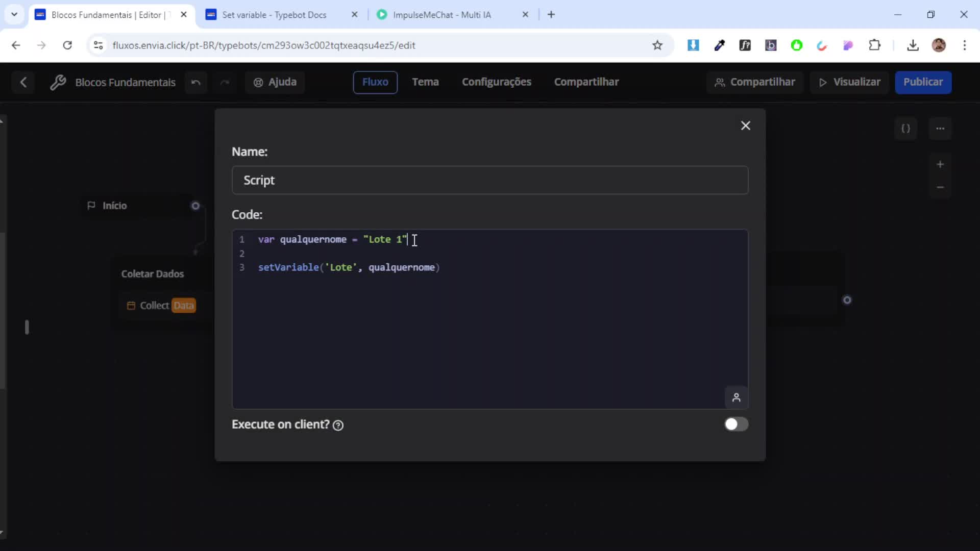Switch to the Set variable Typebot Docs tab
The width and height of the screenshot is (980, 551).
pos(274,15)
